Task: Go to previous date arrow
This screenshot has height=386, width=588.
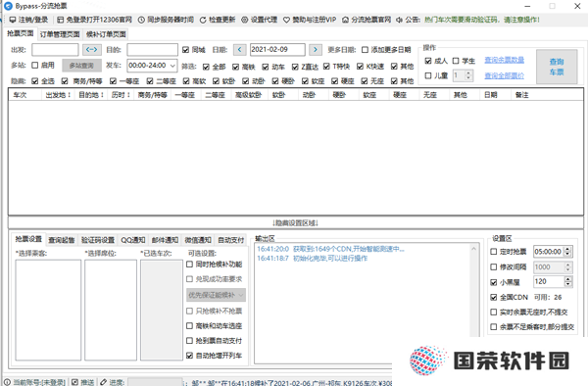Action: (x=240, y=49)
